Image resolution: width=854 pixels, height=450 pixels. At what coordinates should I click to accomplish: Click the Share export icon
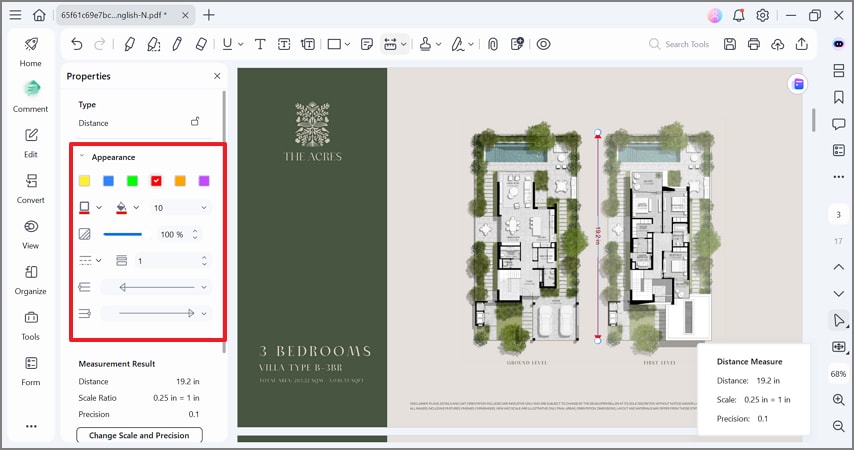pyautogui.click(x=802, y=44)
